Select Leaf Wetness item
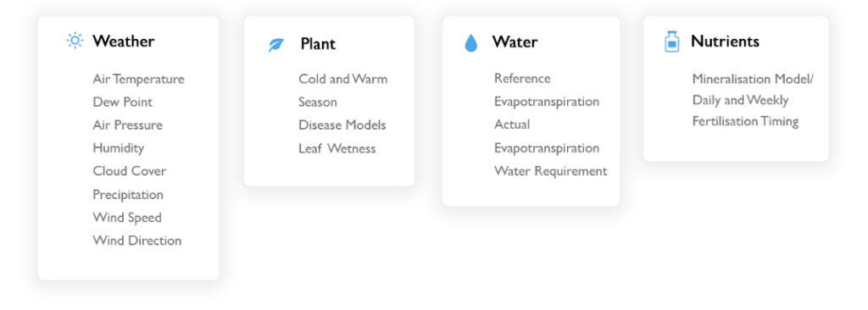This screenshot has height=310, width=868. 337,149
